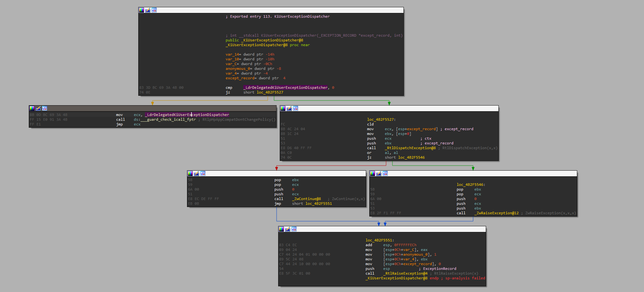Click var_4 dword ptr declaration
Screen dimensions: 644x292
(247, 73)
